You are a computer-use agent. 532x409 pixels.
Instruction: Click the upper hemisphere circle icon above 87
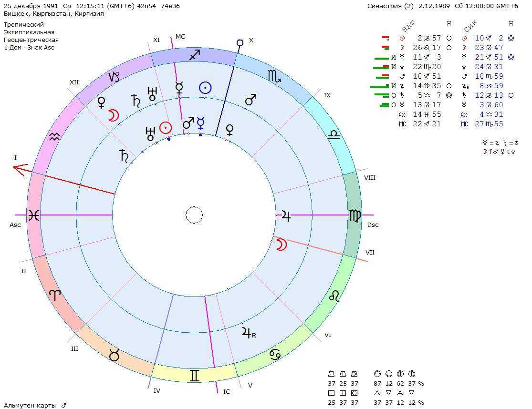click(377, 374)
